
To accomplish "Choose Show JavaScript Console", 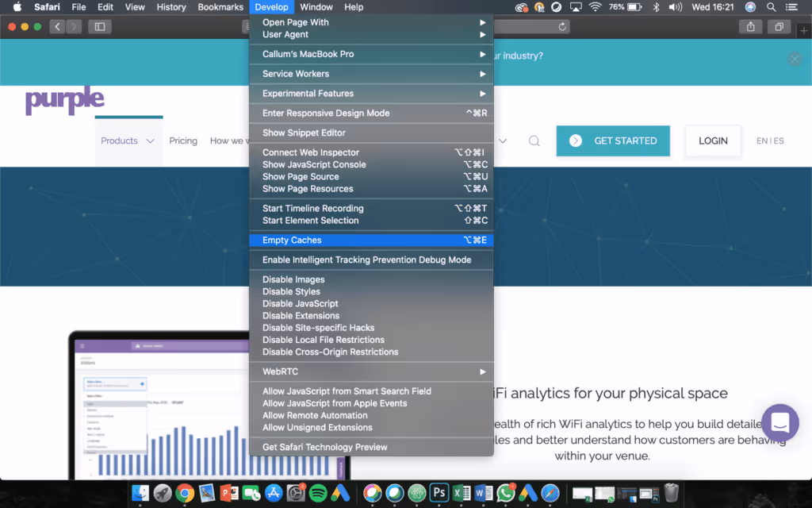I will (x=371, y=164).
